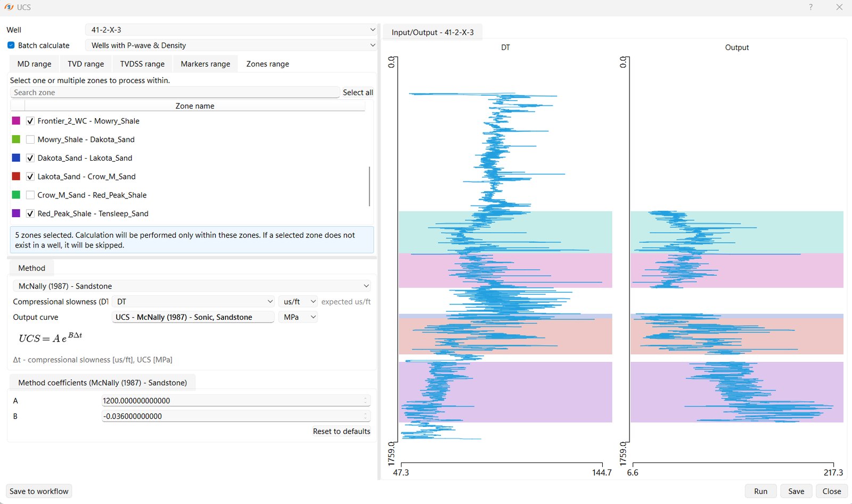Click the purple swatch for Red_Peak_Shale zone

tap(16, 213)
